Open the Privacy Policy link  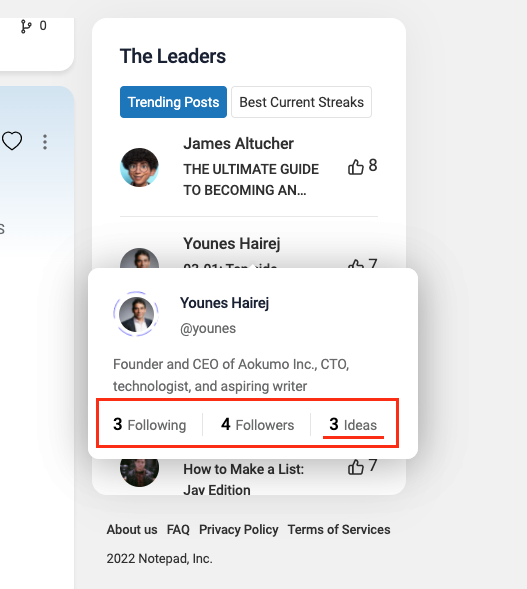239,530
